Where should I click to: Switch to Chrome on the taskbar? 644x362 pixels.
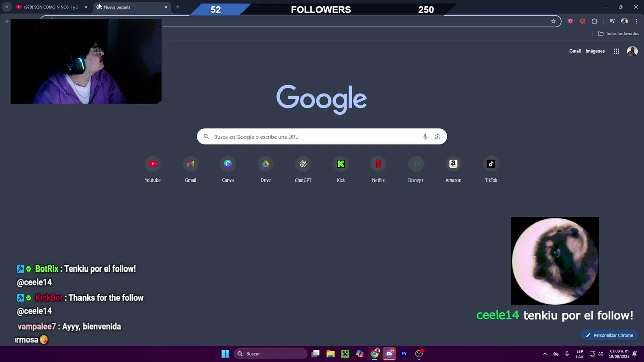pos(375,354)
